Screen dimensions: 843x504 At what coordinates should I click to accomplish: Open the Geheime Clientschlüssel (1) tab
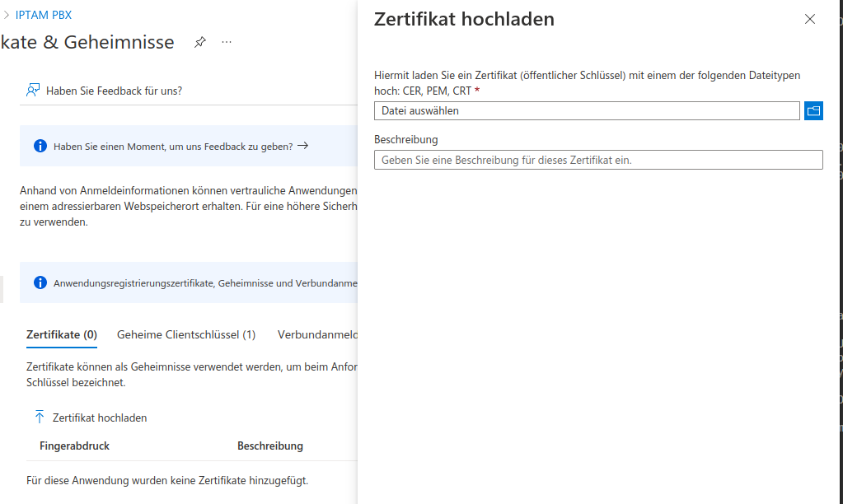186,334
